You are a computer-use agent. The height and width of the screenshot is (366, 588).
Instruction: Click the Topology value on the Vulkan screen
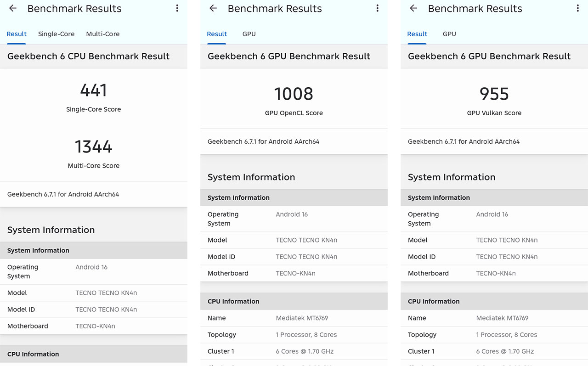(x=506, y=335)
